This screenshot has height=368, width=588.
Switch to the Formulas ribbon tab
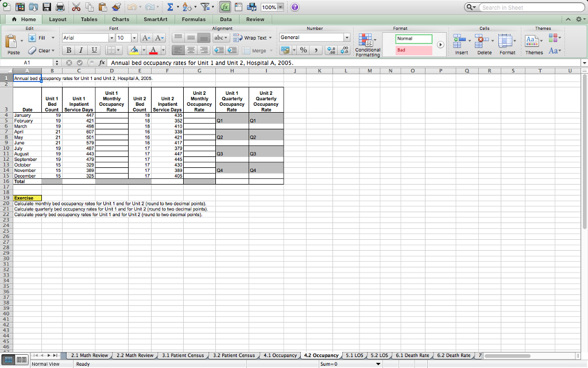coord(194,19)
